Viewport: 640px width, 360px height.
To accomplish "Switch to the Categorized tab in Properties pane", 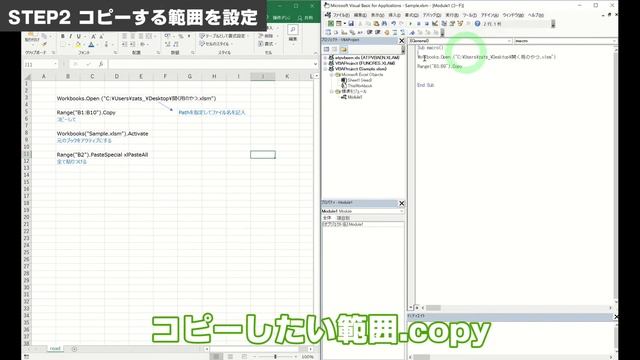I will click(x=343, y=218).
